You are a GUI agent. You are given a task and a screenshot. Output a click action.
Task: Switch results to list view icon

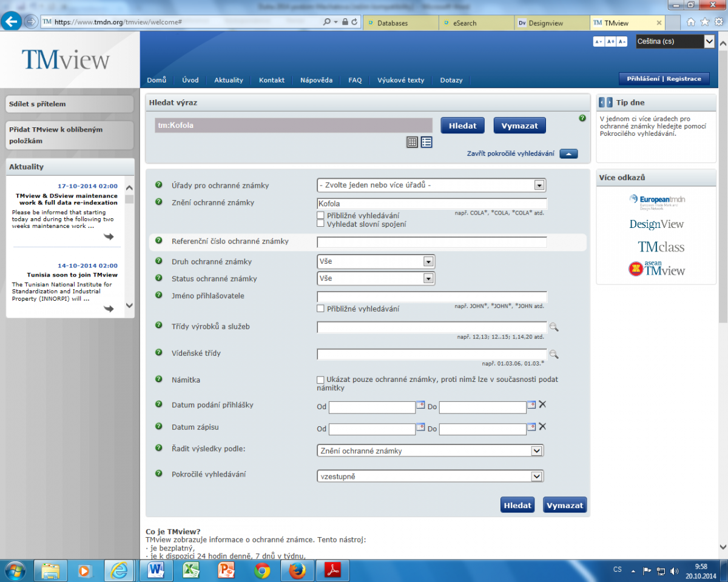(x=426, y=142)
